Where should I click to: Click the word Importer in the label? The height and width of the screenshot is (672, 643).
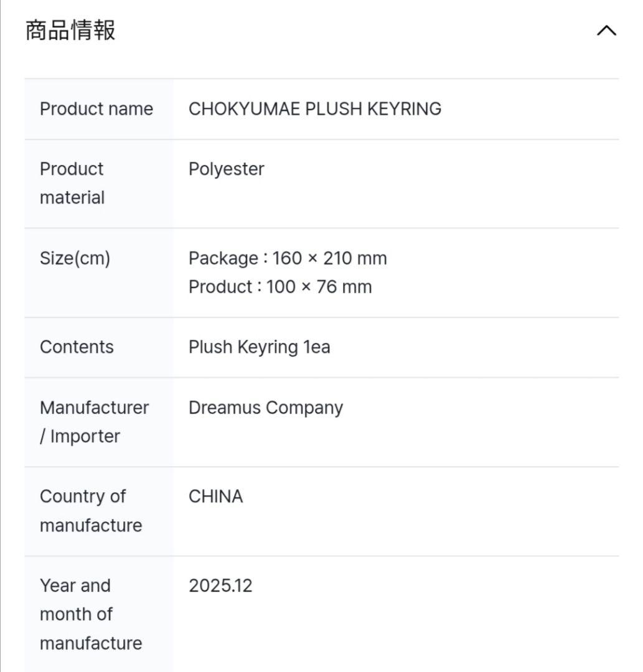click(x=85, y=436)
